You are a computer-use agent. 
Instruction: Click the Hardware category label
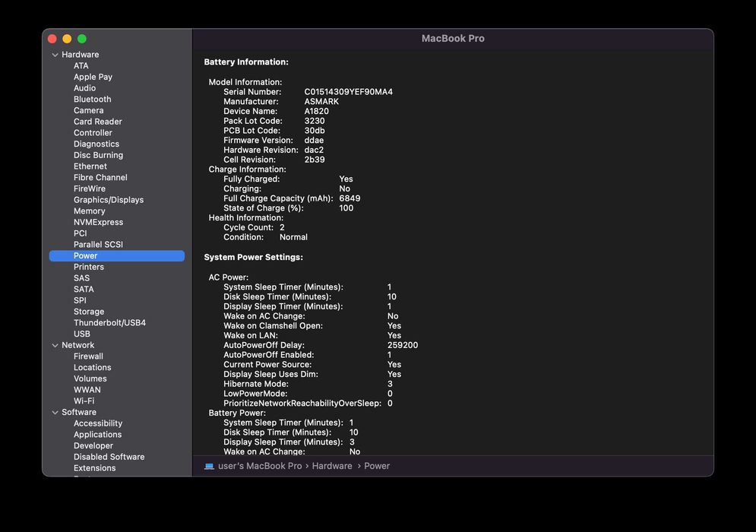coord(80,55)
